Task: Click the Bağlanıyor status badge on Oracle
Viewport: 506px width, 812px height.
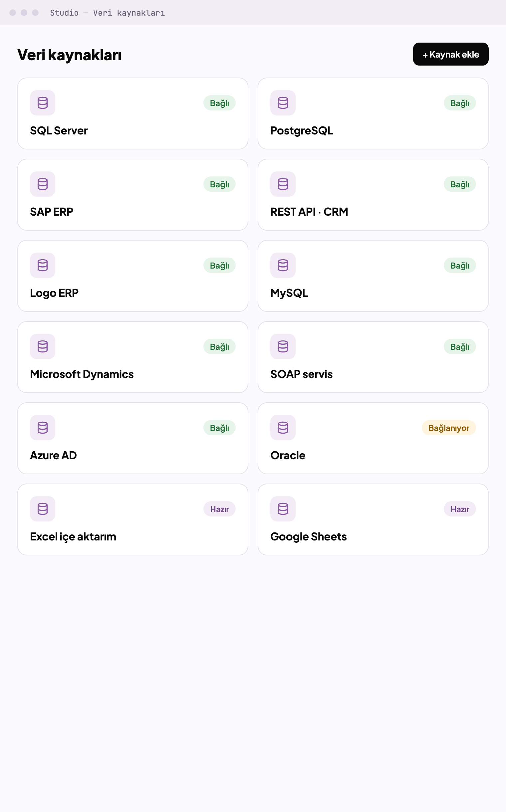Action: pyautogui.click(x=448, y=428)
